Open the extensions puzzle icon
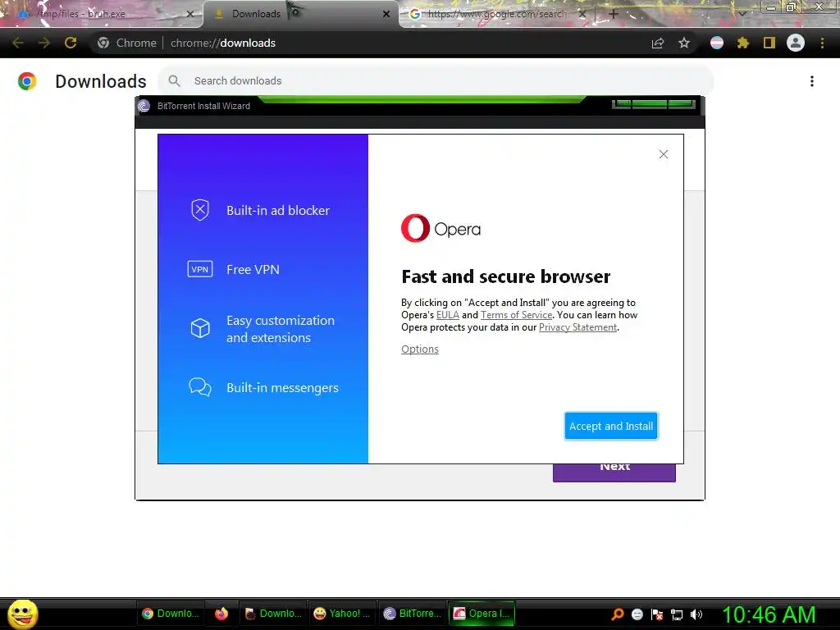Image resolution: width=840 pixels, height=630 pixels. pyautogui.click(x=743, y=43)
